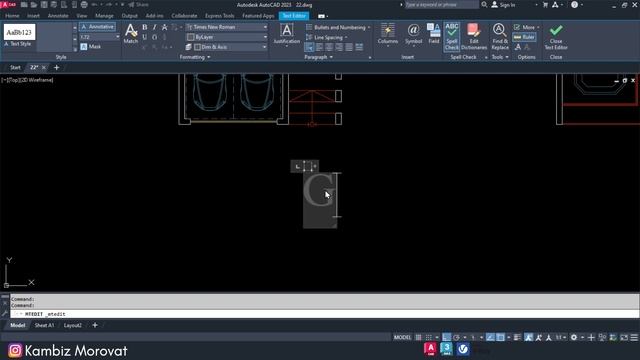Add a new drawing tab
The image size is (640, 360).
point(56,67)
